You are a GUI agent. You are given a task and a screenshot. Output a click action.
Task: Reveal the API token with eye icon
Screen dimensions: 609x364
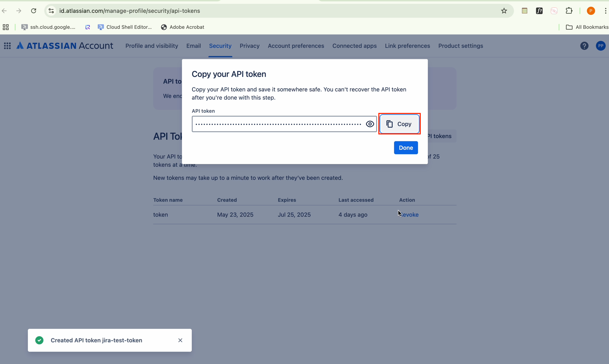click(370, 124)
